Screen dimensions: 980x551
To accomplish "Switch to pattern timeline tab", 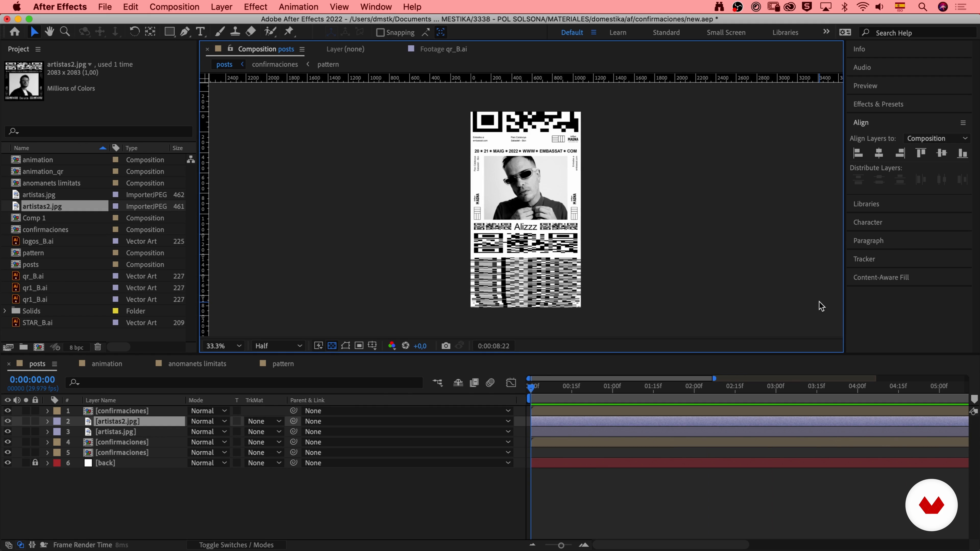I will coord(283,364).
